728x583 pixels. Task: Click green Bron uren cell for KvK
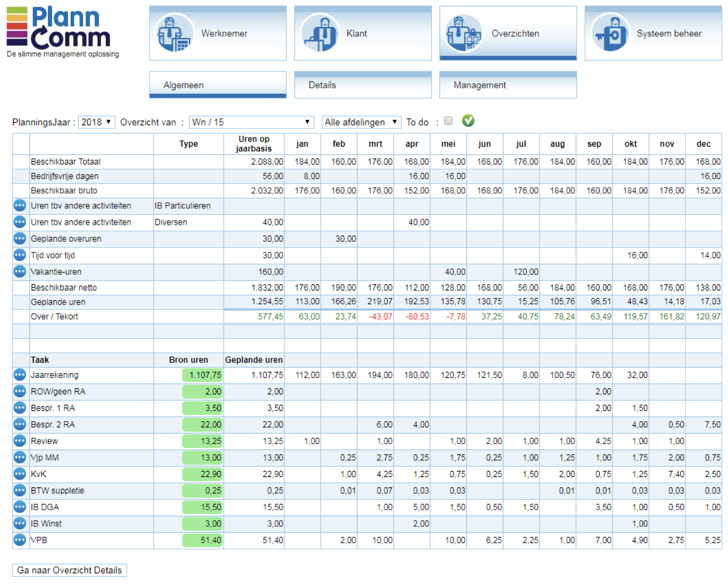(x=202, y=474)
